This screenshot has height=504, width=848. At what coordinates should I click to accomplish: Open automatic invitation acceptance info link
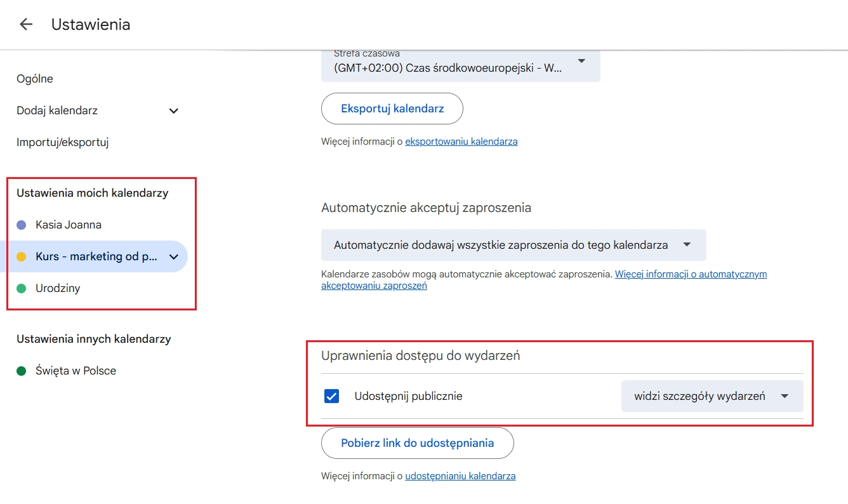(544, 280)
